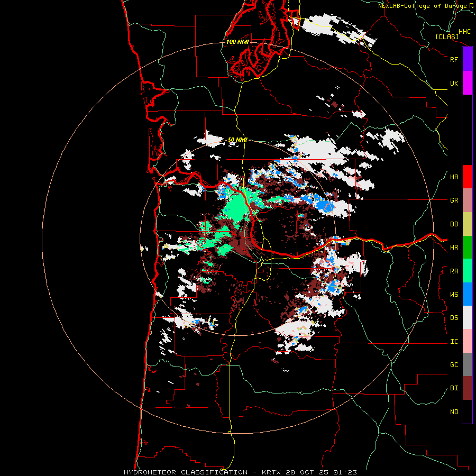
Task: Click the RF purple legend swatch
Action: pos(467,59)
